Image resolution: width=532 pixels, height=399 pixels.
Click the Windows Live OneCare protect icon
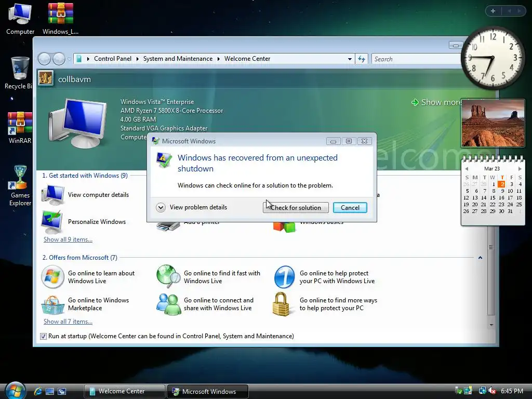click(284, 277)
